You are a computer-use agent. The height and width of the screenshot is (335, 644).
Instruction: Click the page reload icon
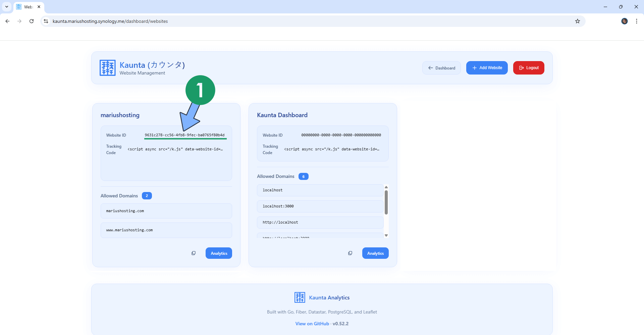[x=31, y=21]
